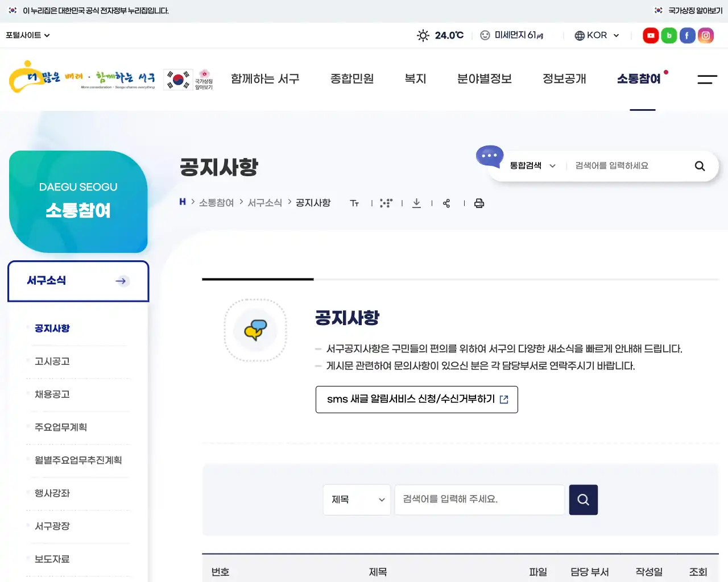Click the 조회 column header
The image size is (728, 582).
point(698,572)
